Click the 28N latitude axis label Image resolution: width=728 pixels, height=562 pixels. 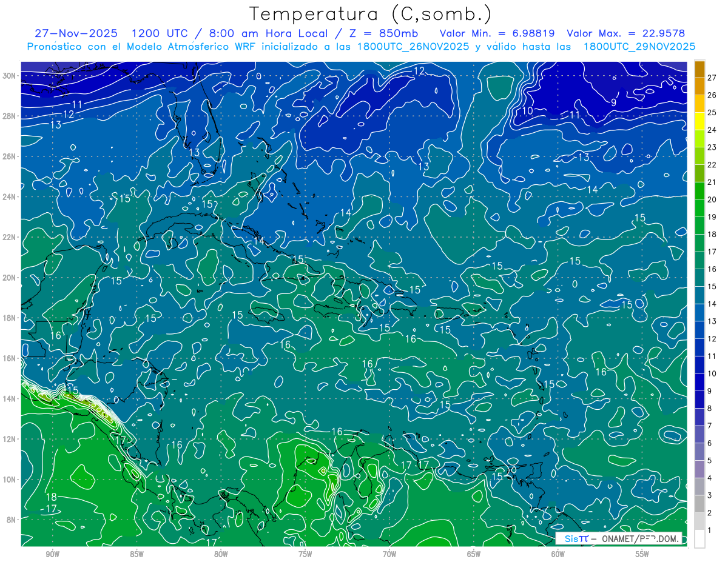[10, 116]
